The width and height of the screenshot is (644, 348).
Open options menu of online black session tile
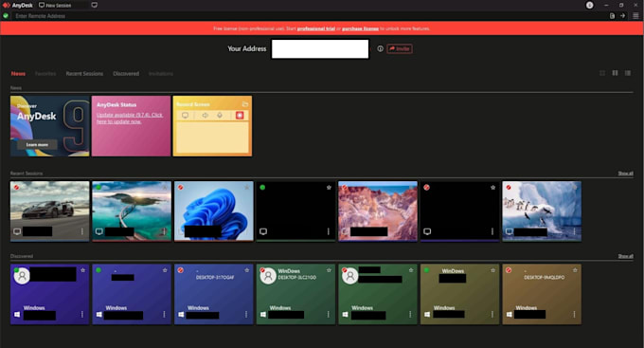click(329, 231)
